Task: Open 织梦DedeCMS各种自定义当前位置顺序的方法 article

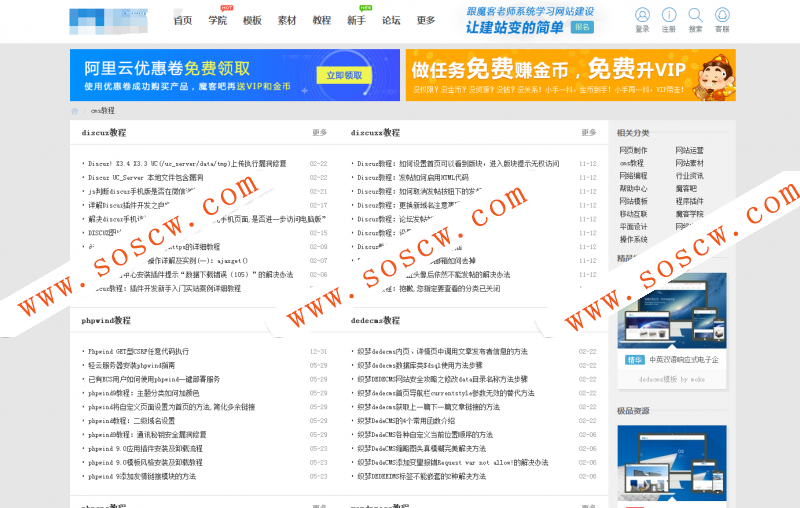Action: [x=425, y=435]
